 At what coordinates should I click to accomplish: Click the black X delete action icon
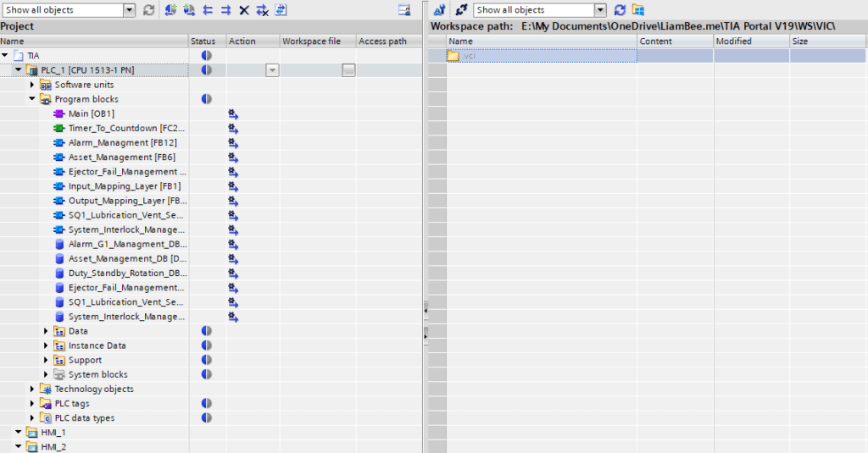coord(244,10)
